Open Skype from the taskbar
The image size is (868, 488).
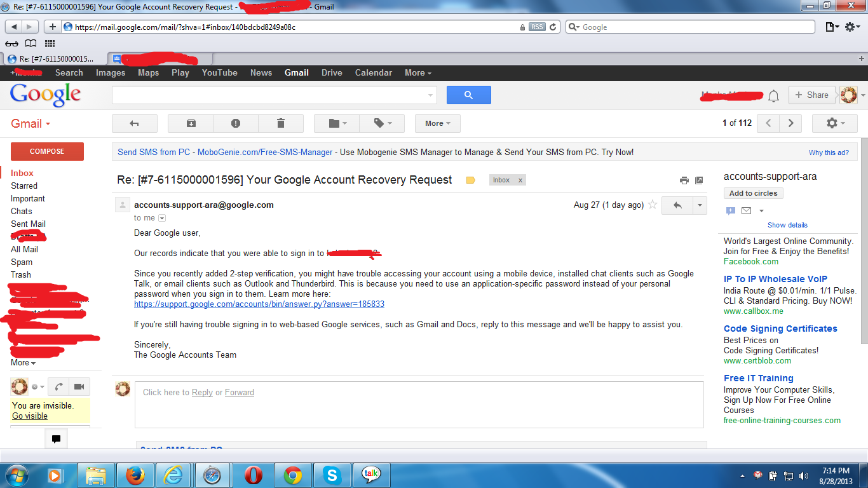[332, 475]
